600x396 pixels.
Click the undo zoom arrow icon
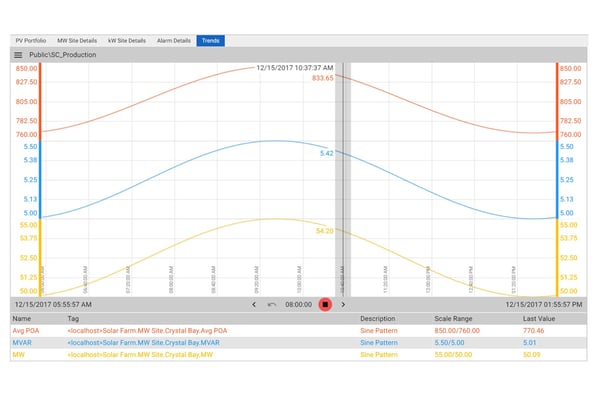tap(272, 305)
